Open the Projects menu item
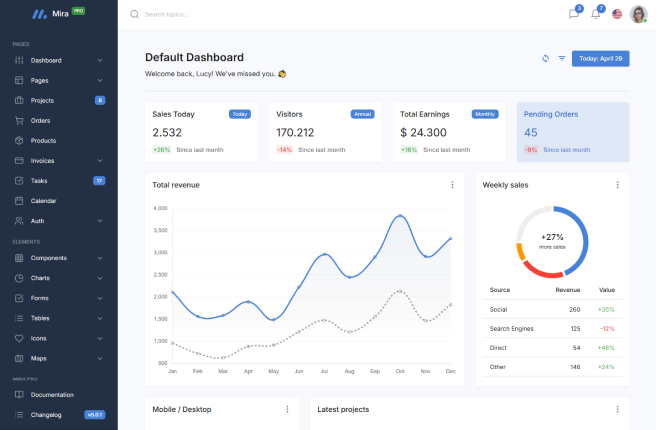Image resolution: width=656 pixels, height=430 pixels. pos(59,100)
